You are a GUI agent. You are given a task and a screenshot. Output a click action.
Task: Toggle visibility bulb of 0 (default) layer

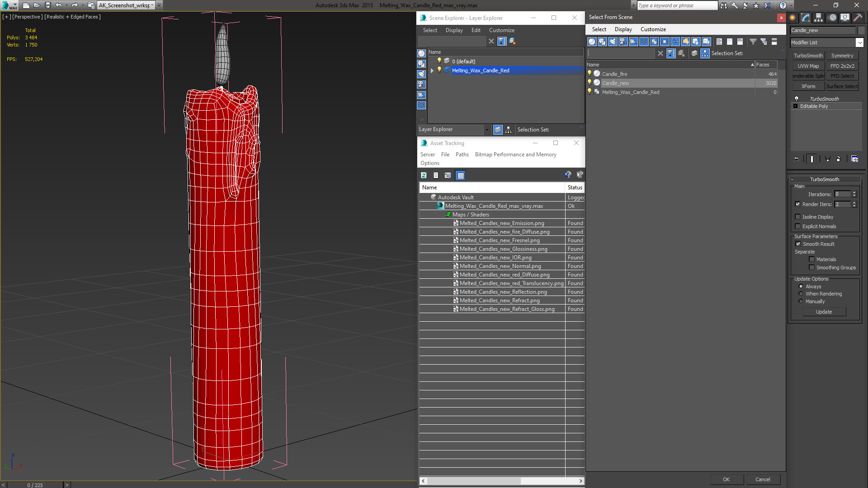pos(439,61)
